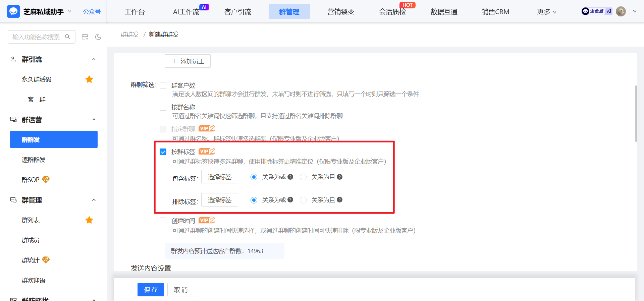
Task: Uncheck the 按群标签 checkbox
Action: coord(163,152)
